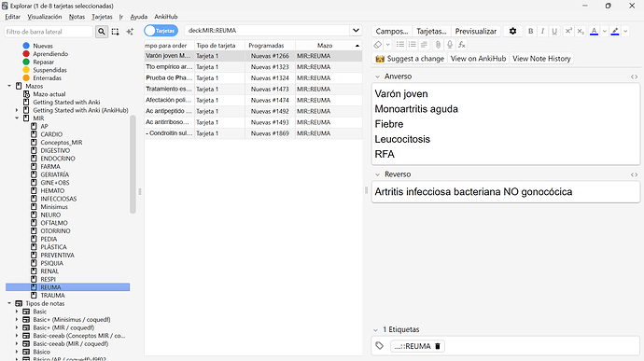Record audio with the microphone icon

(x=450, y=45)
